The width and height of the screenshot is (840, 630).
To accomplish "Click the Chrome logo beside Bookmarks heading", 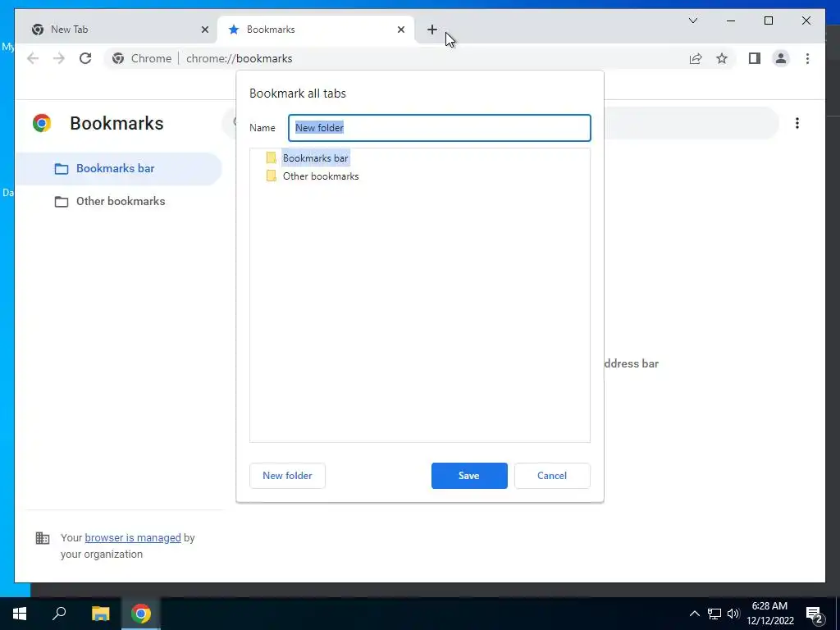I will coord(42,123).
